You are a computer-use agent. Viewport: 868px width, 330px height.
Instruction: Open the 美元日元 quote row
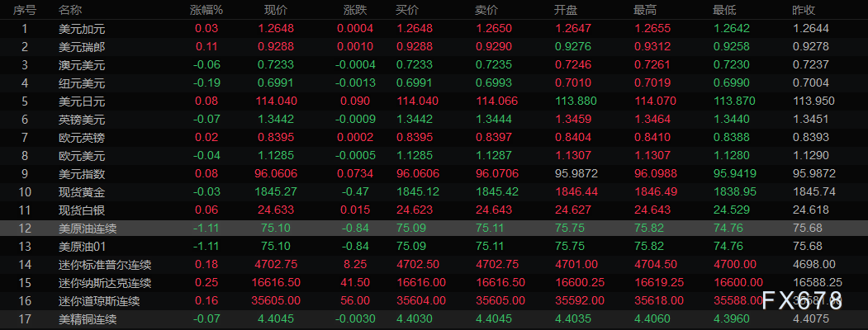[x=82, y=101]
